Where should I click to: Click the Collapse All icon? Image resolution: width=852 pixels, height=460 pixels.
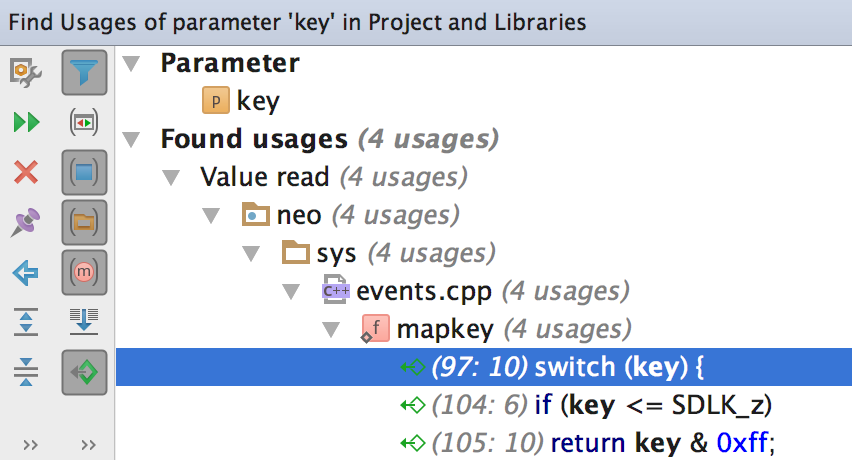coord(26,372)
